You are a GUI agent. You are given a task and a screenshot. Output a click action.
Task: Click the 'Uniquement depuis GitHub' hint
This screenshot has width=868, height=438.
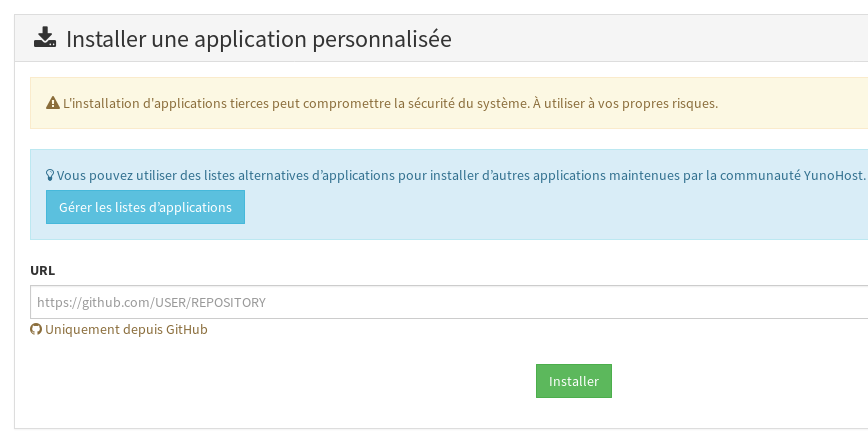(126, 330)
